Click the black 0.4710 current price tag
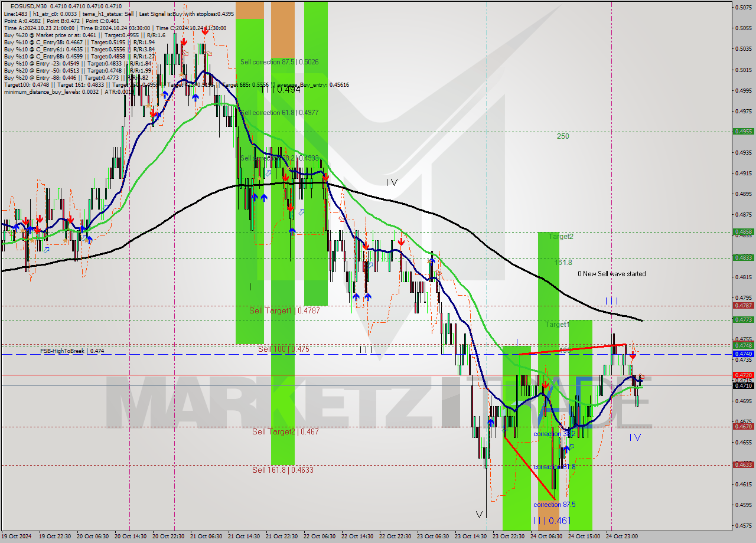The height and width of the screenshot is (543, 756). [x=742, y=385]
